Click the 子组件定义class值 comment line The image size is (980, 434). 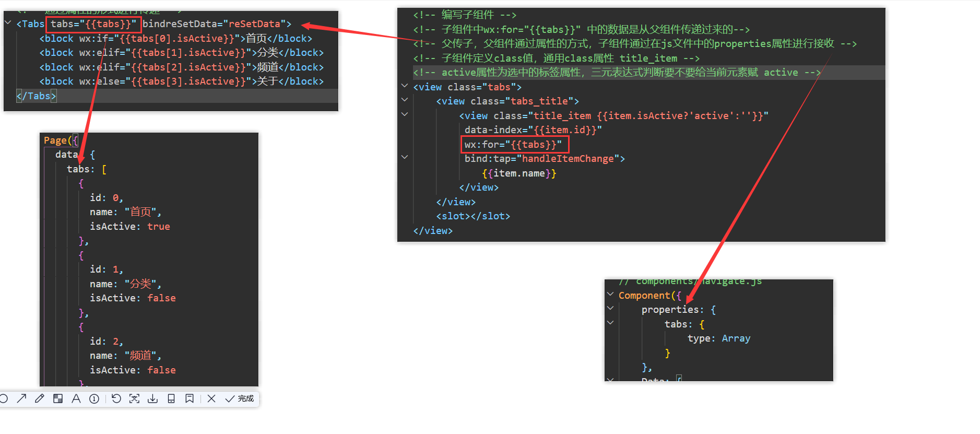pyautogui.click(x=556, y=58)
